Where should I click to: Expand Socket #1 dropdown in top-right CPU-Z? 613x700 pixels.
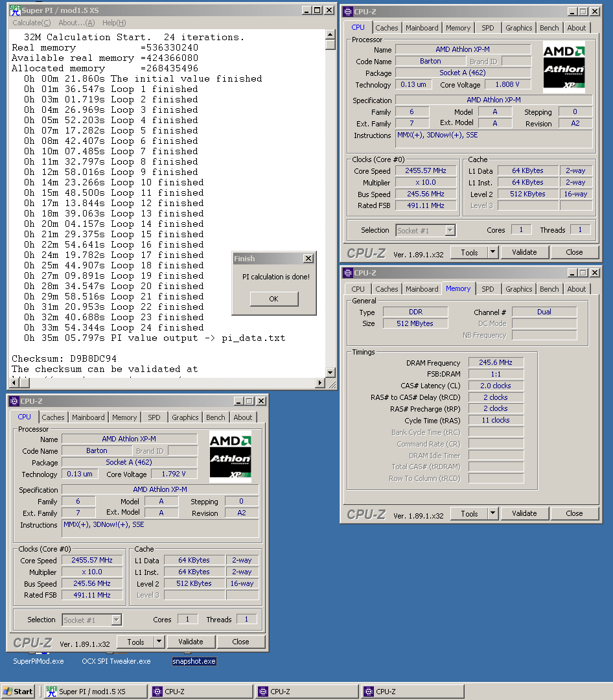(x=450, y=230)
